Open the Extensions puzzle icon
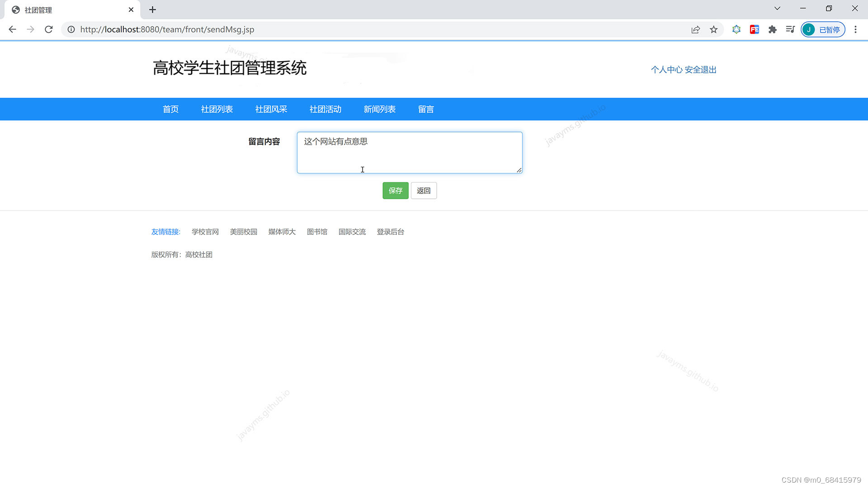The height and width of the screenshot is (488, 868). (x=772, y=29)
